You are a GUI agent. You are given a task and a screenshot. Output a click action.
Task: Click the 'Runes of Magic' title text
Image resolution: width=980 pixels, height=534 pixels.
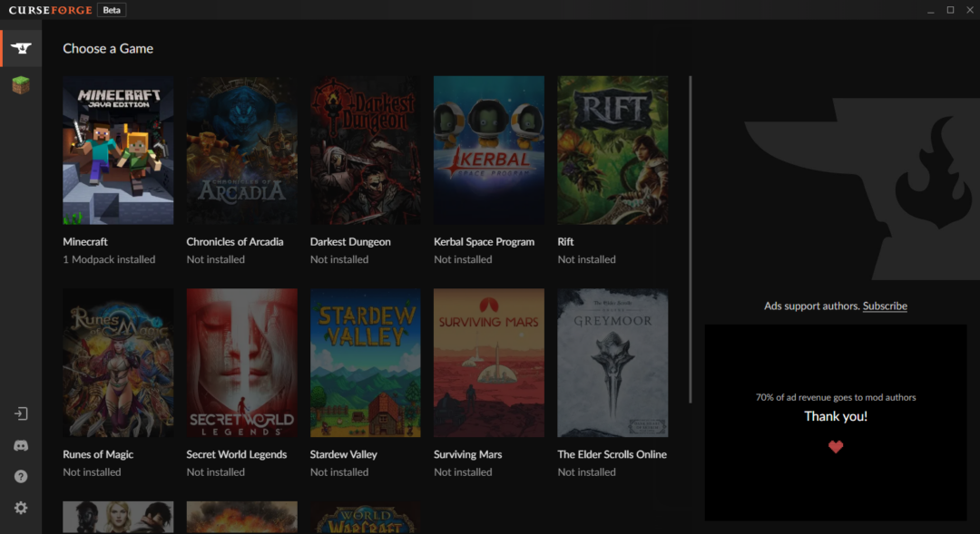click(98, 454)
